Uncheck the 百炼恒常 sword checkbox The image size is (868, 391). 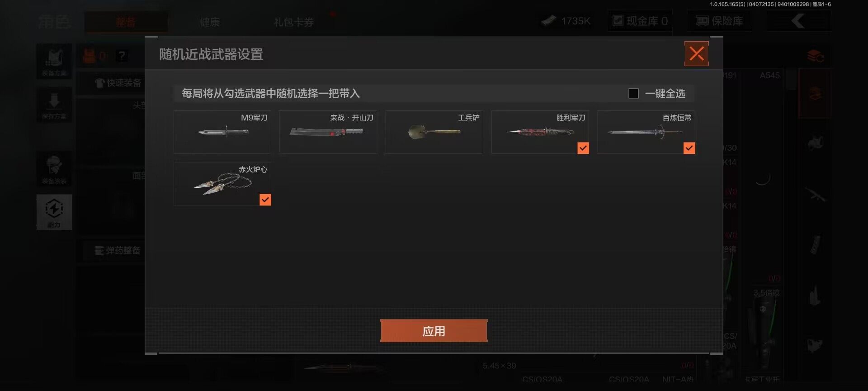pos(689,148)
